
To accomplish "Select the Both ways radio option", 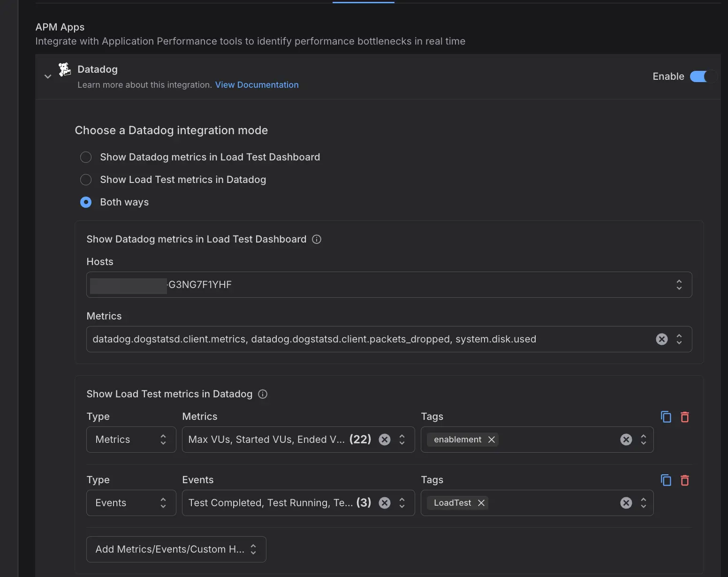I will click(86, 202).
